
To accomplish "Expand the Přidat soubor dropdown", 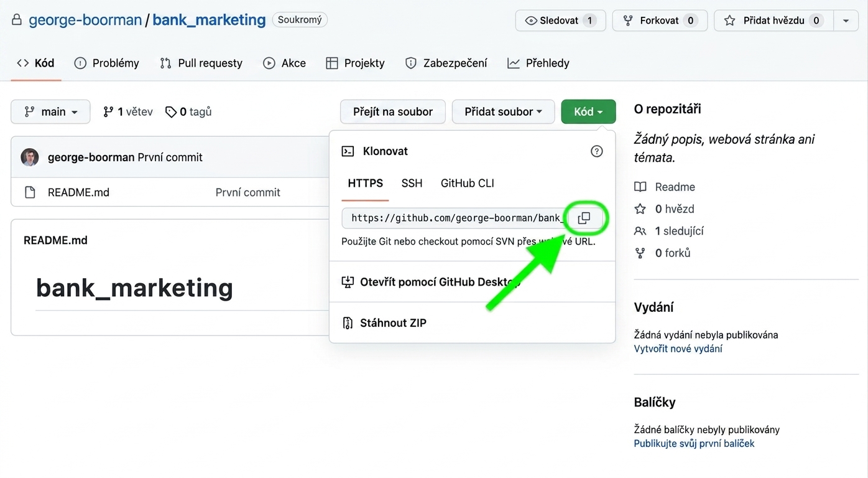I will [x=503, y=111].
